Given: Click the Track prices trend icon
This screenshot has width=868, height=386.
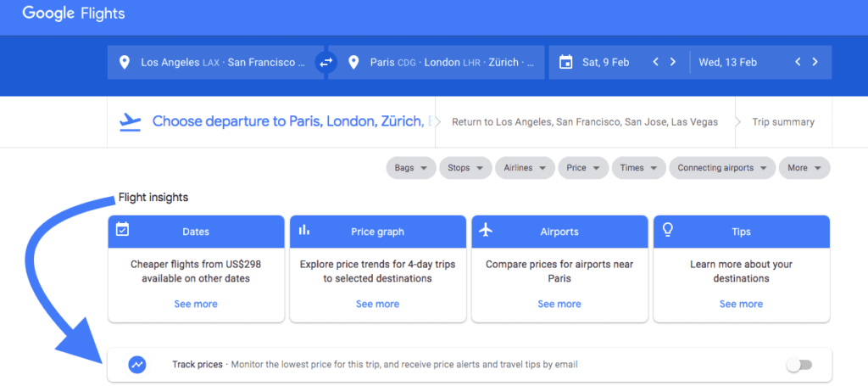Looking at the screenshot, I should coord(137,364).
